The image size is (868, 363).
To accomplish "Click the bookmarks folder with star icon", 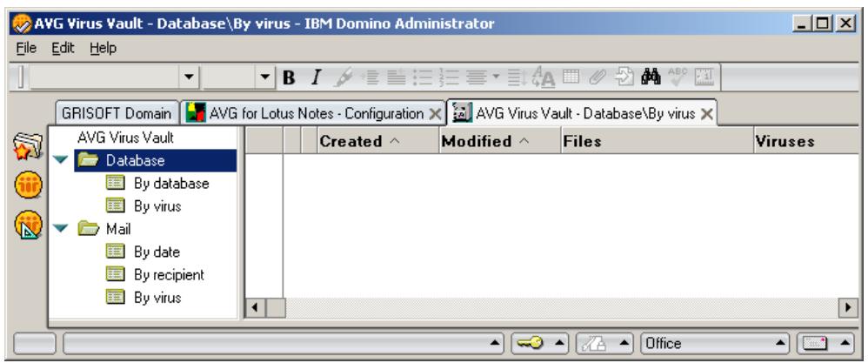I will [28, 147].
